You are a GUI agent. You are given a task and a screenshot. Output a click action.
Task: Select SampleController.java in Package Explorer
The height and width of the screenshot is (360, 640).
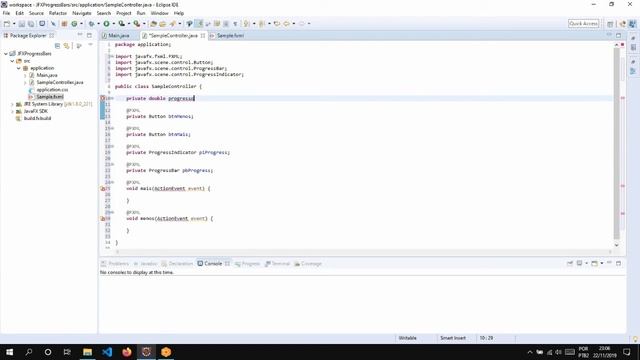click(60, 82)
